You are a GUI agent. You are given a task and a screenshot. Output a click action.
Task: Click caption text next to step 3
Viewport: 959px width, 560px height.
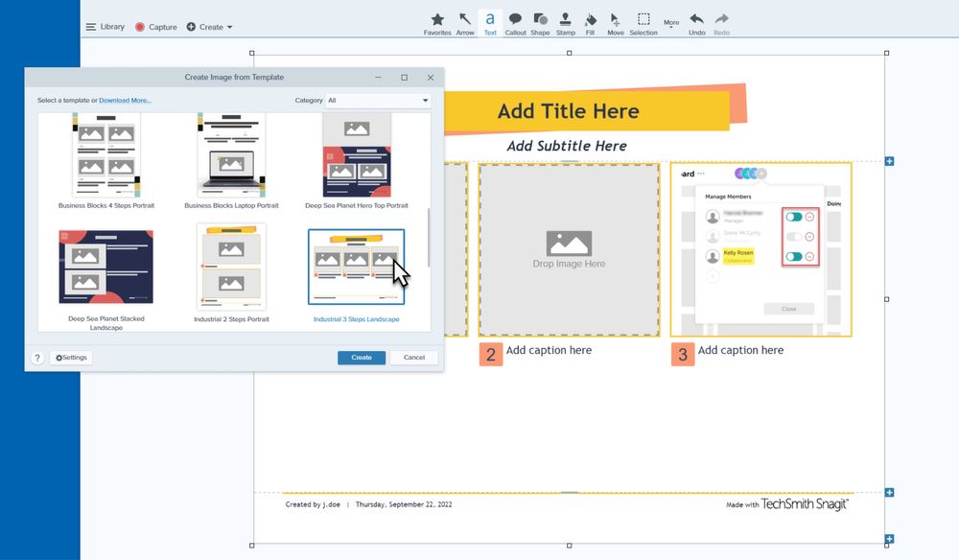coord(740,350)
